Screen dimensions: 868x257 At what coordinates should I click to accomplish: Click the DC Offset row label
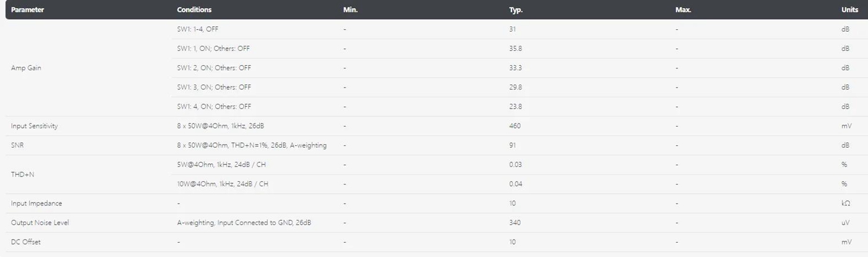click(25, 242)
